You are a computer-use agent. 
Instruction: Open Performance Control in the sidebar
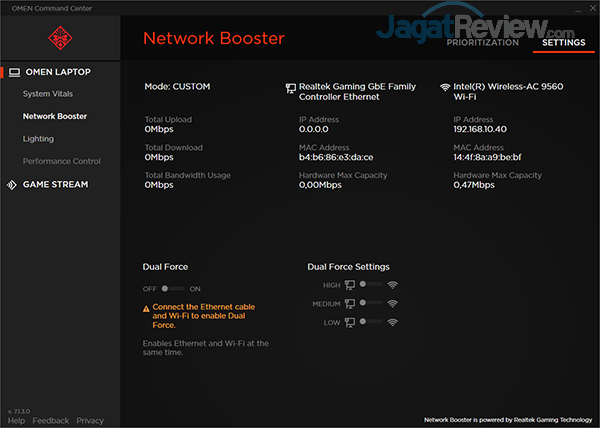[x=62, y=161]
